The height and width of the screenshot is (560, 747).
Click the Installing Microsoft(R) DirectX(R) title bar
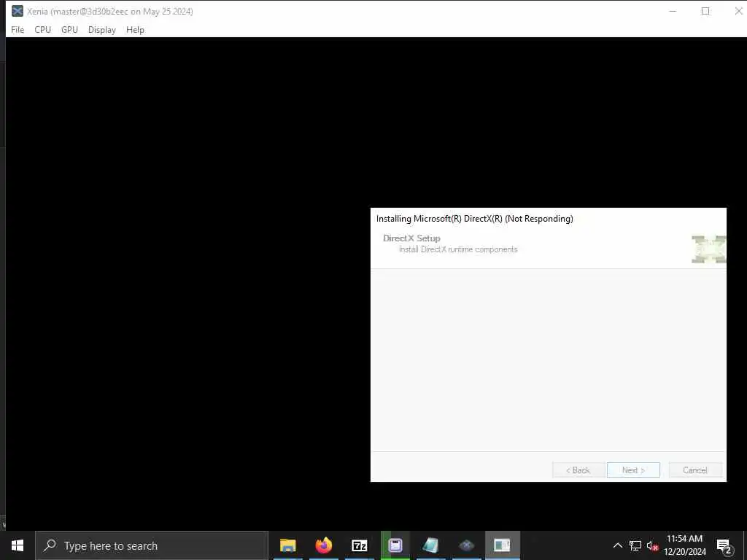(549, 219)
